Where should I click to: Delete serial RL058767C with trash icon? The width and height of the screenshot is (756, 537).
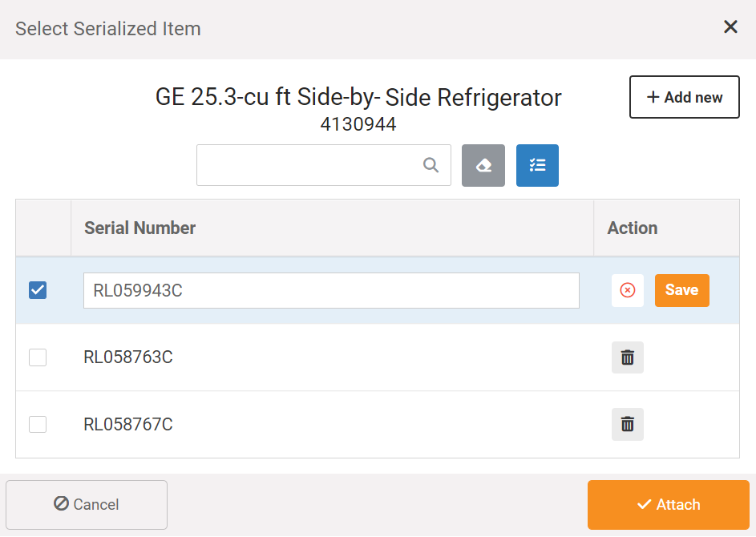click(x=627, y=424)
